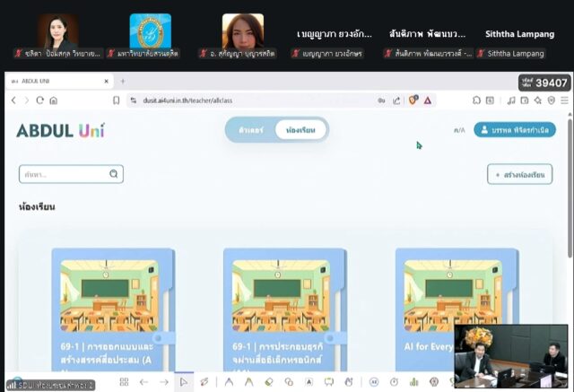574x392 pixels.
Task: Open the 69-1 การออกแบบ classroom card
Action: [x=113, y=310]
